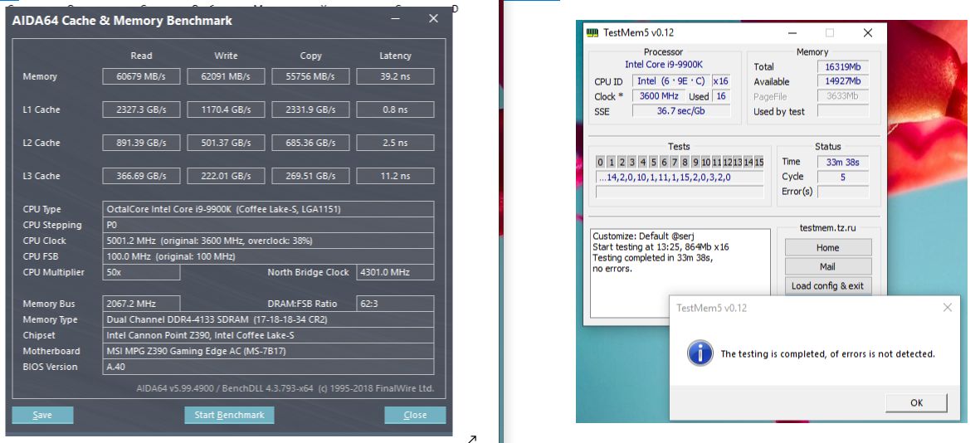Image resolution: width=980 pixels, height=443 pixels.
Task: Click the TestMem5 main window maximize box
Action: pos(829,33)
